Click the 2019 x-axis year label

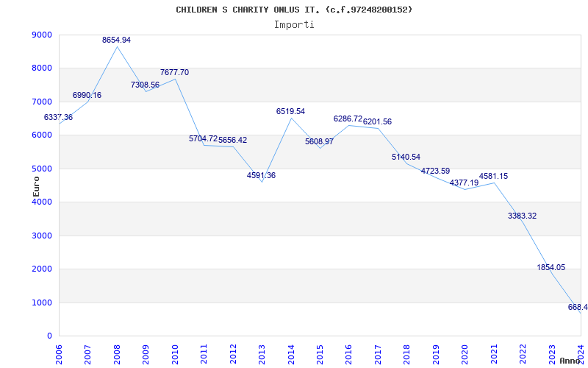coord(436,355)
